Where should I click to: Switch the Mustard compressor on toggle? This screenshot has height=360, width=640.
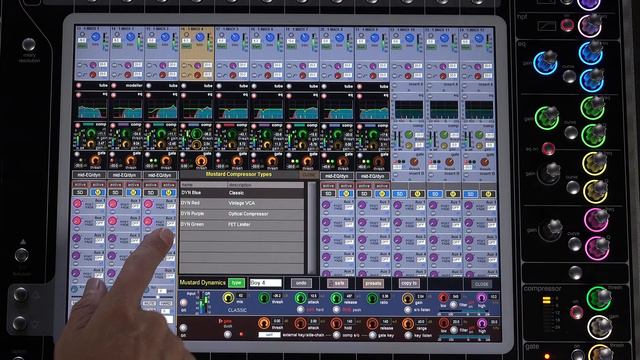[184, 303]
